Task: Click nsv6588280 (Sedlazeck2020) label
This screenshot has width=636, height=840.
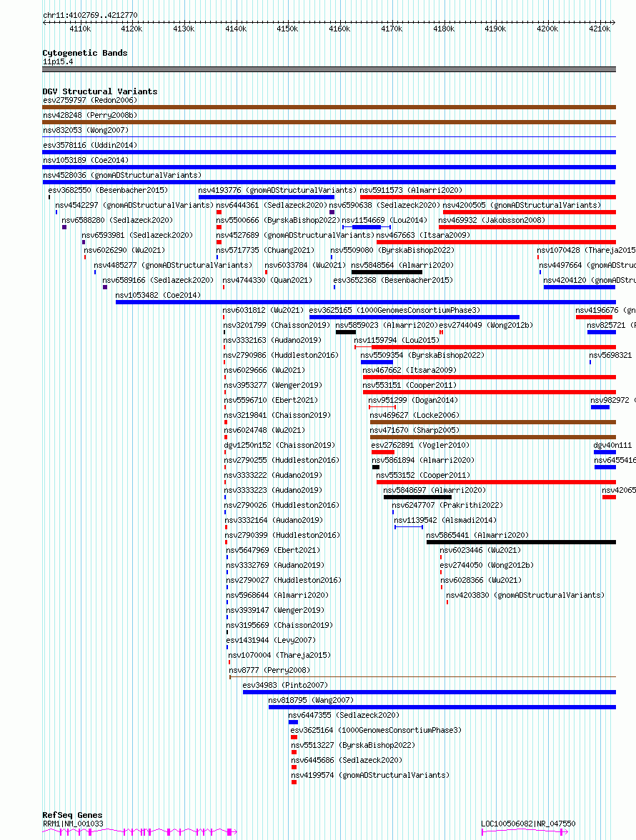Action: pos(117,220)
